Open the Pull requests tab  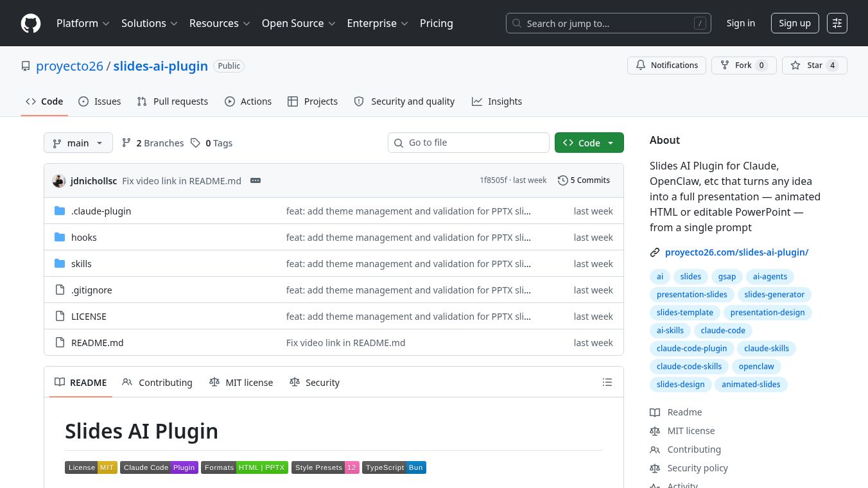173,101
